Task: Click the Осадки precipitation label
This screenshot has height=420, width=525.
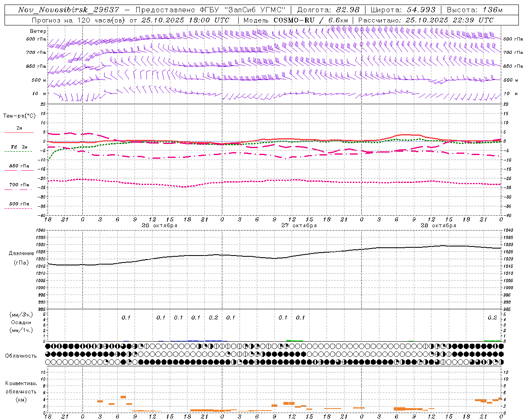Action: pos(21,322)
